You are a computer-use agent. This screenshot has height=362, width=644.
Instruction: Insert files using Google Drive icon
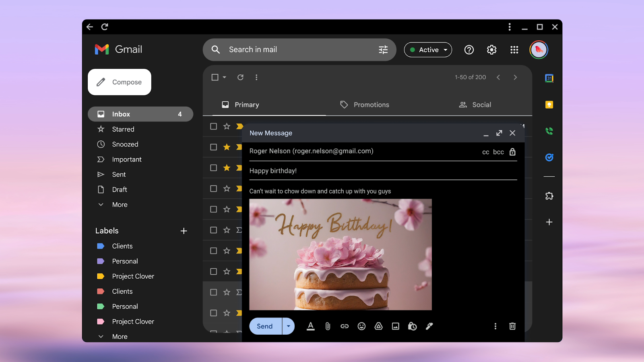tap(378, 326)
